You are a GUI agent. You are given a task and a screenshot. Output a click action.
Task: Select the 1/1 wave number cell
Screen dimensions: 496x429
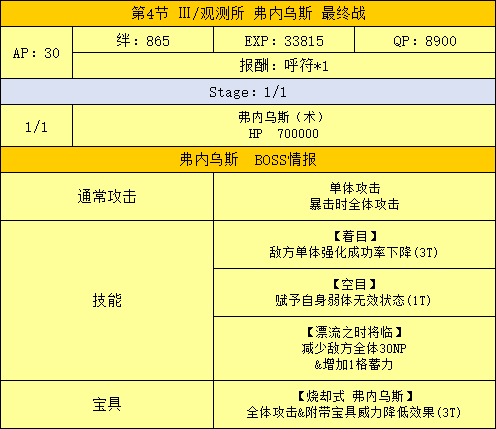click(37, 126)
